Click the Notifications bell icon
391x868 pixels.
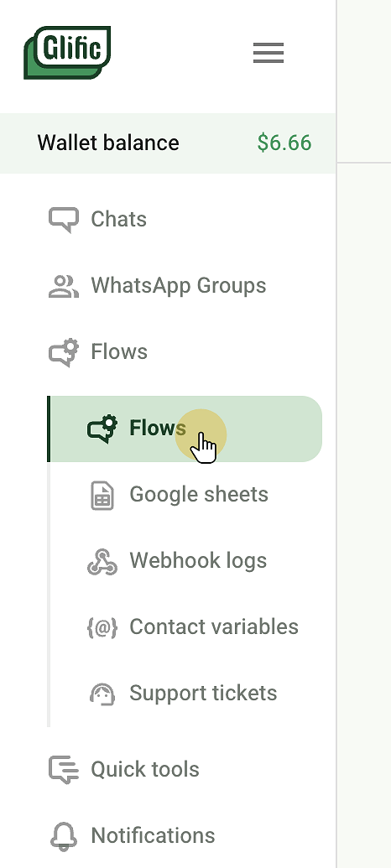click(64, 836)
